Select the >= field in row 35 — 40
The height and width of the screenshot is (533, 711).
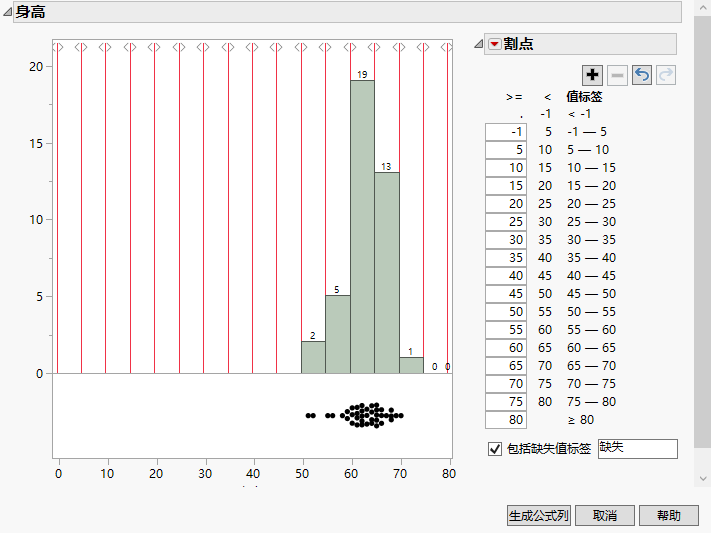pyautogui.click(x=506, y=258)
